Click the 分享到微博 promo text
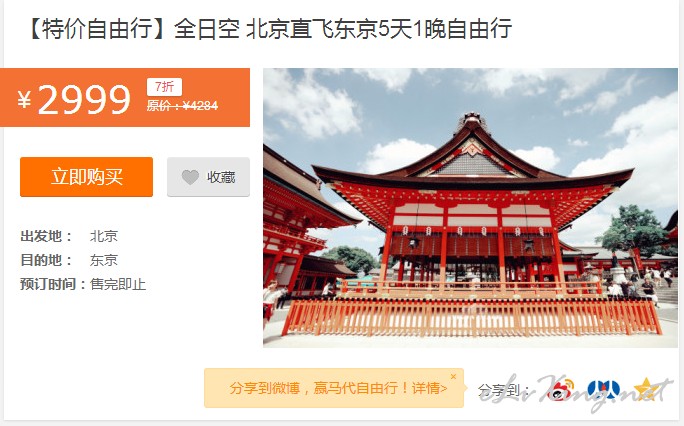Screen dimensions: 684x426 265,388
